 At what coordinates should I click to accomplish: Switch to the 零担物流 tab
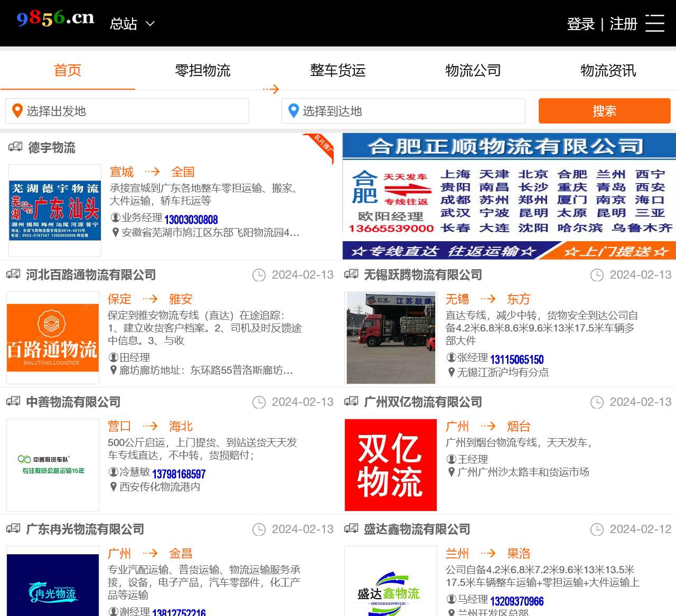point(203,70)
